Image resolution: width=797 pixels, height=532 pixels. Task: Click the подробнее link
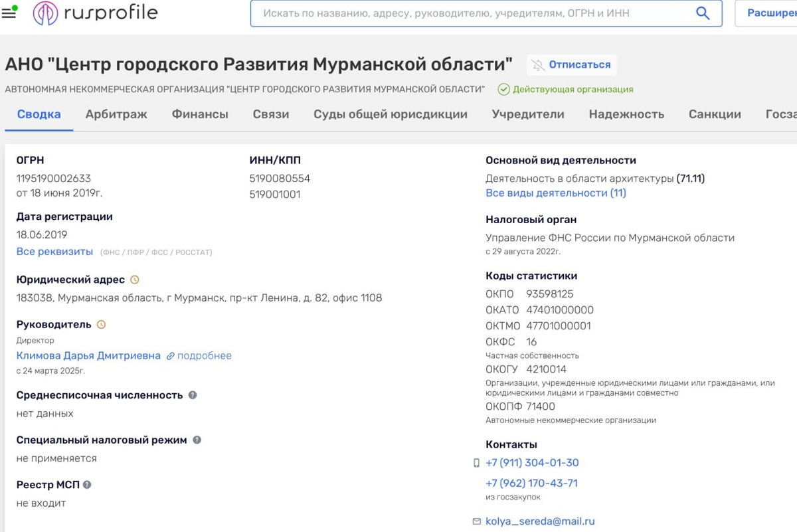click(x=205, y=356)
